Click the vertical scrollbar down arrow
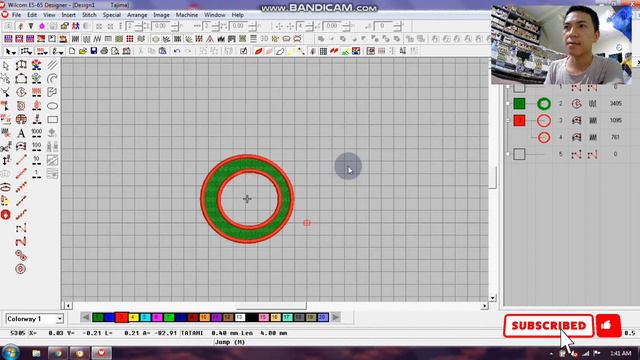Image resolution: width=640 pixels, height=360 pixels. pyautogui.click(x=493, y=298)
